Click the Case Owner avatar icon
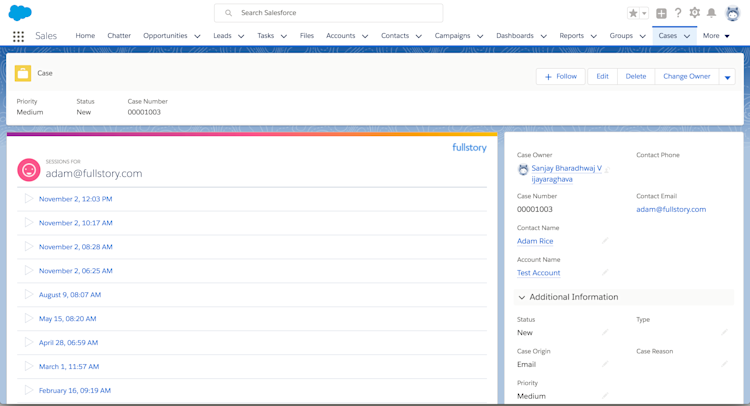 point(523,169)
